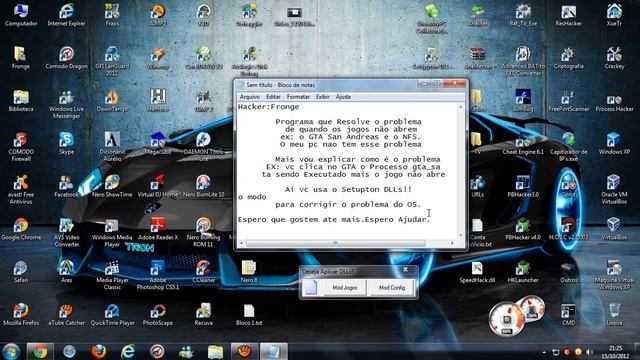Image resolution: width=640 pixels, height=360 pixels.
Task: Launch ResHacker desktop shortcut
Action: [x=569, y=16]
